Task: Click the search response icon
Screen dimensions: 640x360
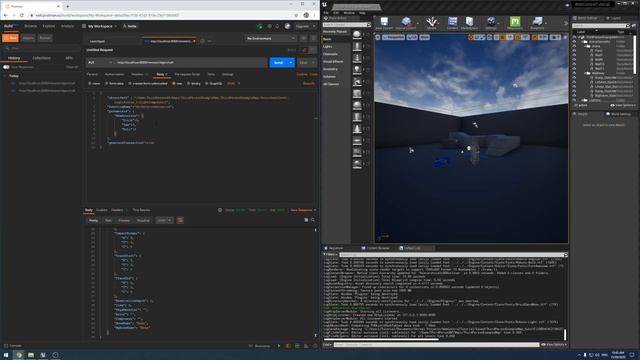Action: [313, 220]
